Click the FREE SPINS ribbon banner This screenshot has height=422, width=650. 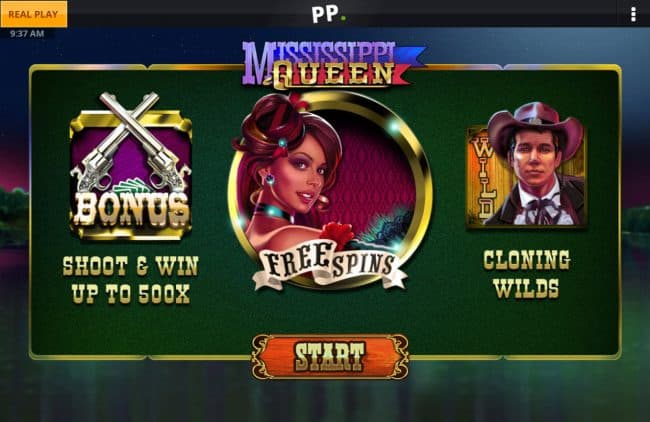point(330,267)
